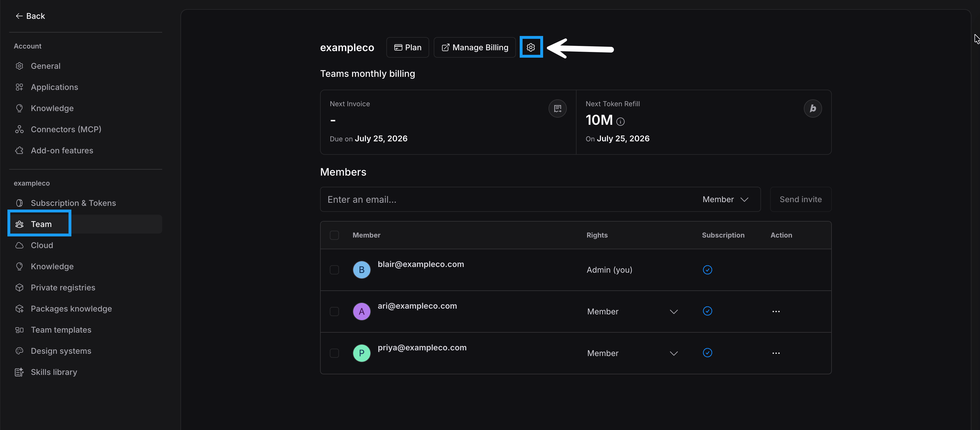This screenshot has width=980, height=430.
Task: Click the Due on July 25, 2026 text
Action: click(368, 138)
